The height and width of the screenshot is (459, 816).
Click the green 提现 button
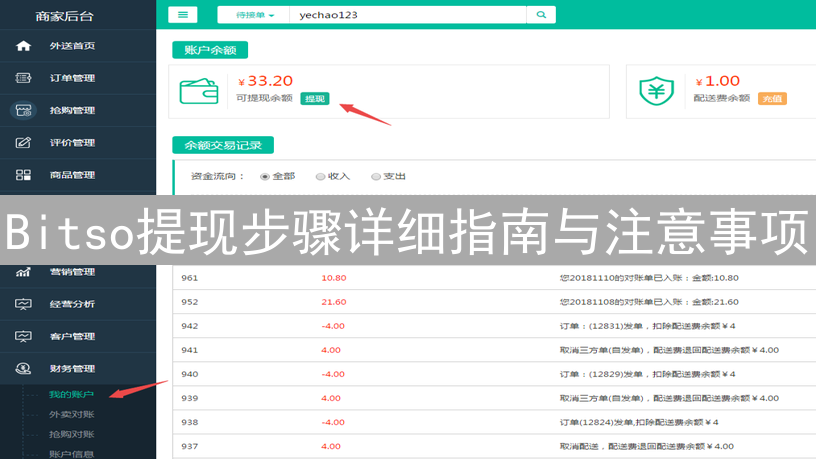tap(315, 99)
